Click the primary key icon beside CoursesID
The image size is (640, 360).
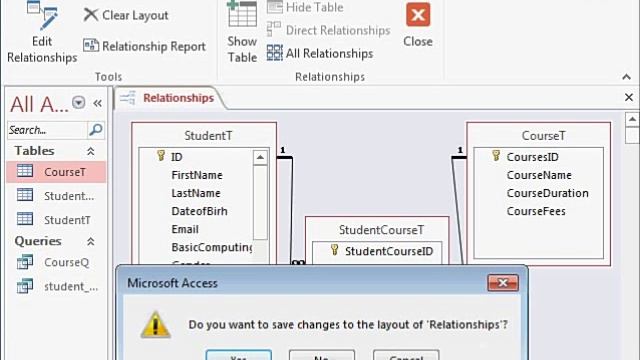coord(496,156)
